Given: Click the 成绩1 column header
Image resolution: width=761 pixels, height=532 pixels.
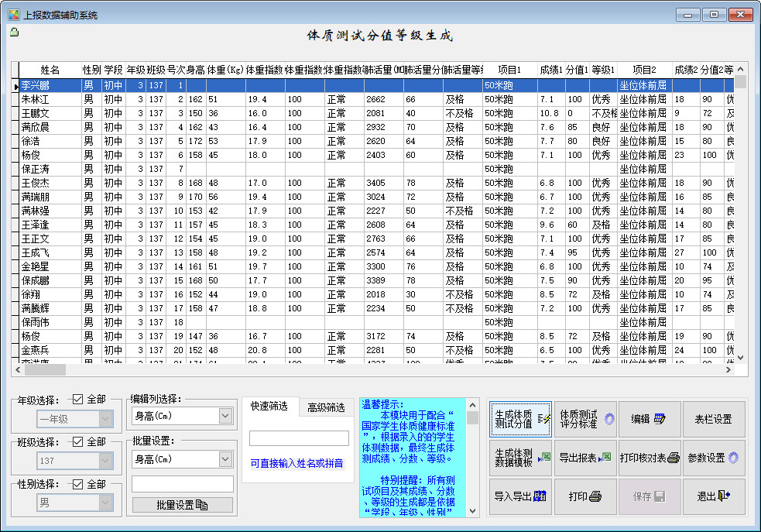Looking at the screenshot, I should [x=551, y=70].
